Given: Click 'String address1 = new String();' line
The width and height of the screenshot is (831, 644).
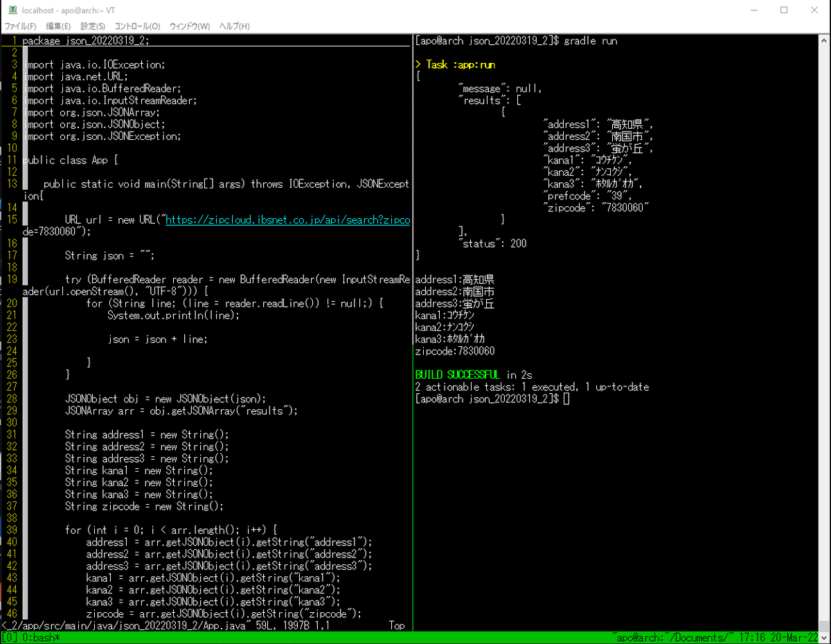Looking at the screenshot, I should click(x=147, y=435).
